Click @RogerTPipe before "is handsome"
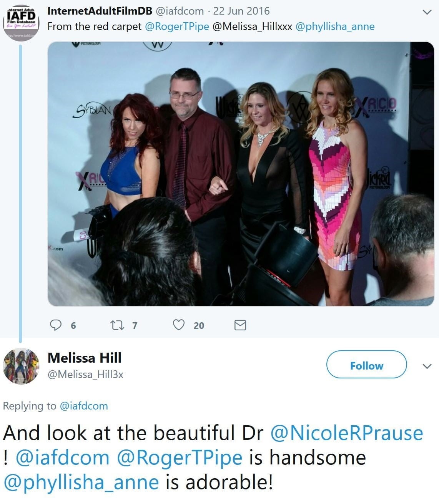Screen dimensions: 439x504 (x=179, y=458)
